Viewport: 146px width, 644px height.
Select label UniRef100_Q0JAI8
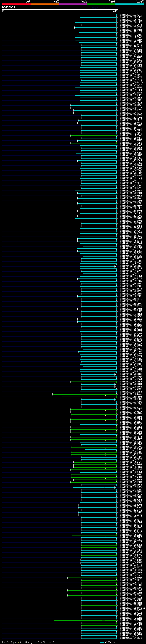(x=131, y=429)
